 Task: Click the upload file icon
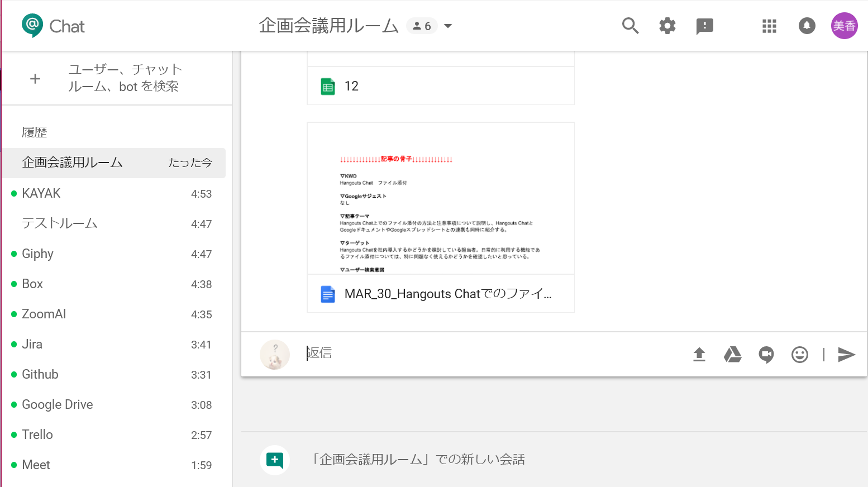click(x=699, y=355)
